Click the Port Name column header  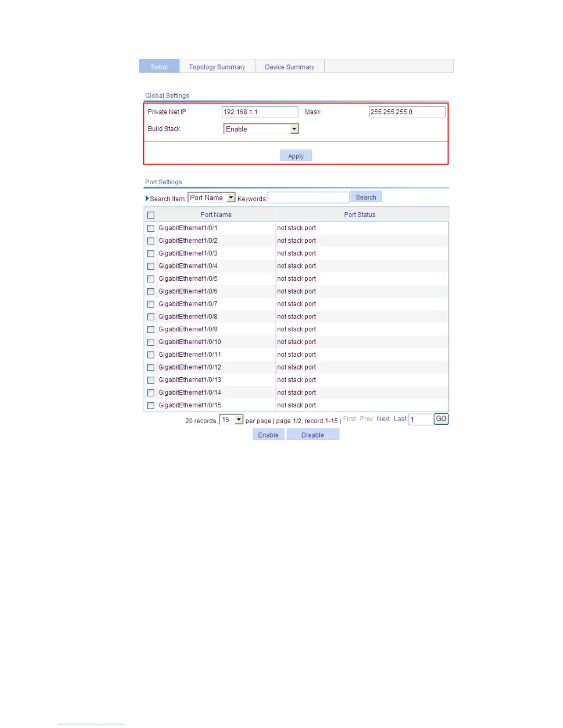[216, 215]
